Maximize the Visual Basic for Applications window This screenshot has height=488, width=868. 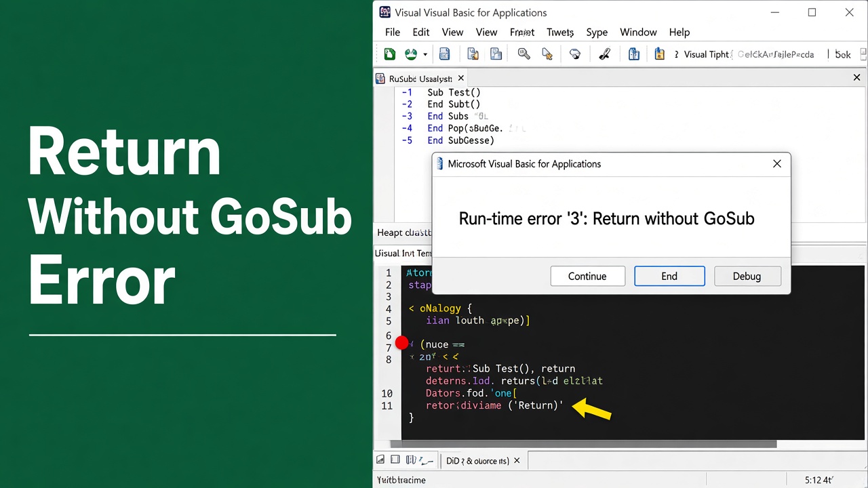[812, 12]
